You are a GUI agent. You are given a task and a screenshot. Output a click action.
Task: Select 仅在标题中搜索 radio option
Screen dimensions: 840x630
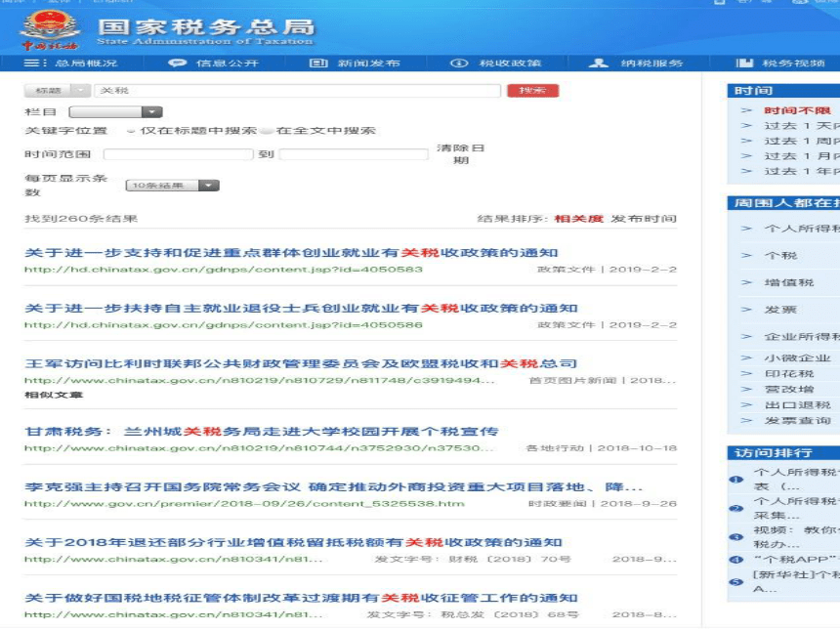[131, 131]
